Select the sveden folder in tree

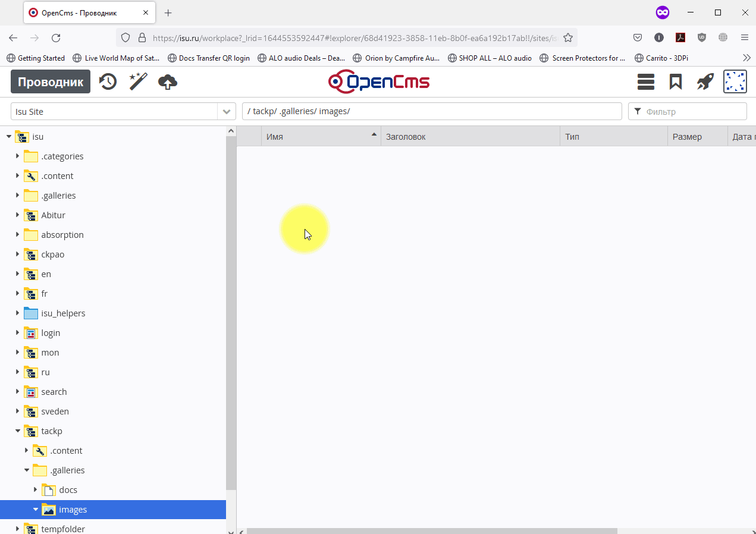[55, 412]
